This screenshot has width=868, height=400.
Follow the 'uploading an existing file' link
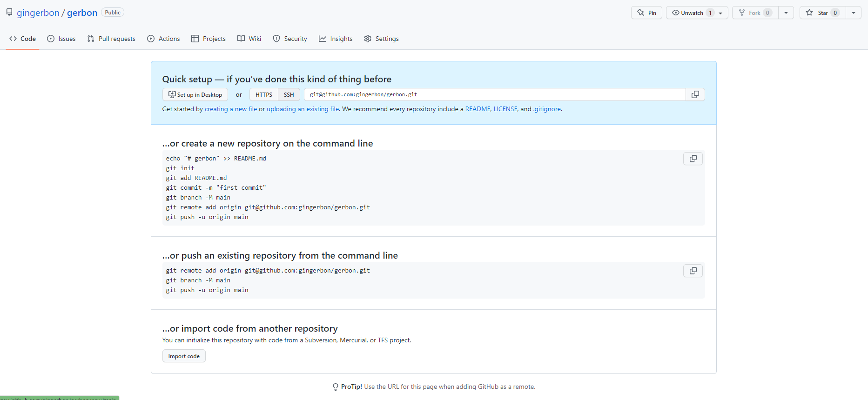tap(303, 109)
